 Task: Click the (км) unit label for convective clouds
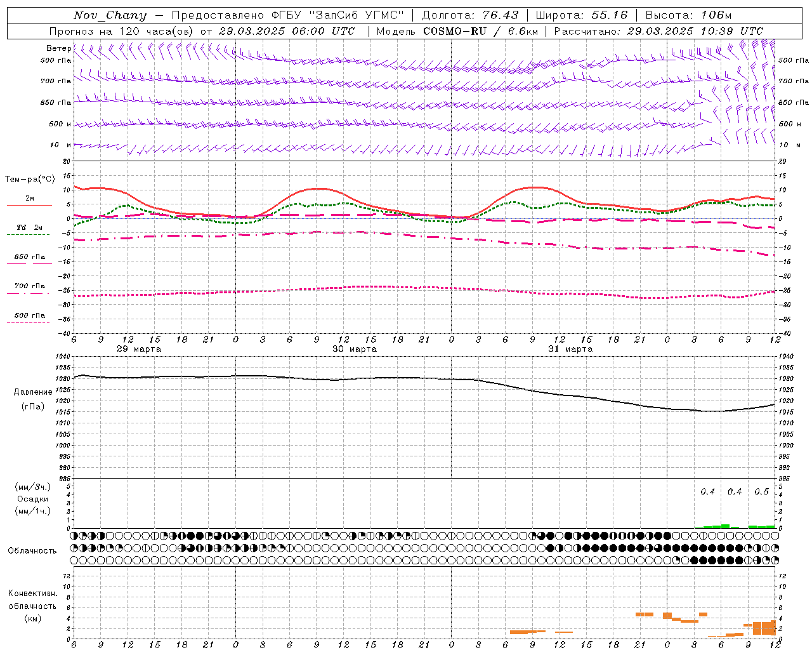(33, 619)
